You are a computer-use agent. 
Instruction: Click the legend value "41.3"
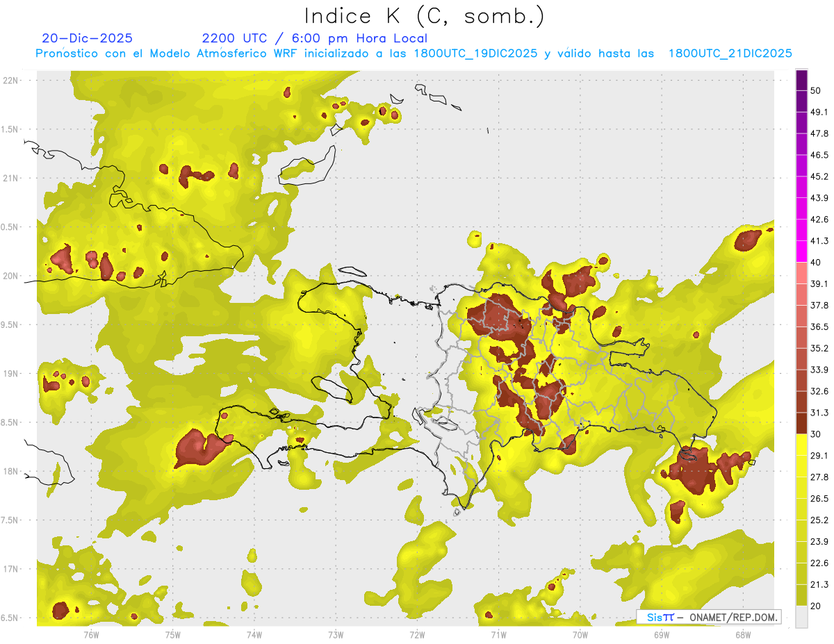[819, 241]
